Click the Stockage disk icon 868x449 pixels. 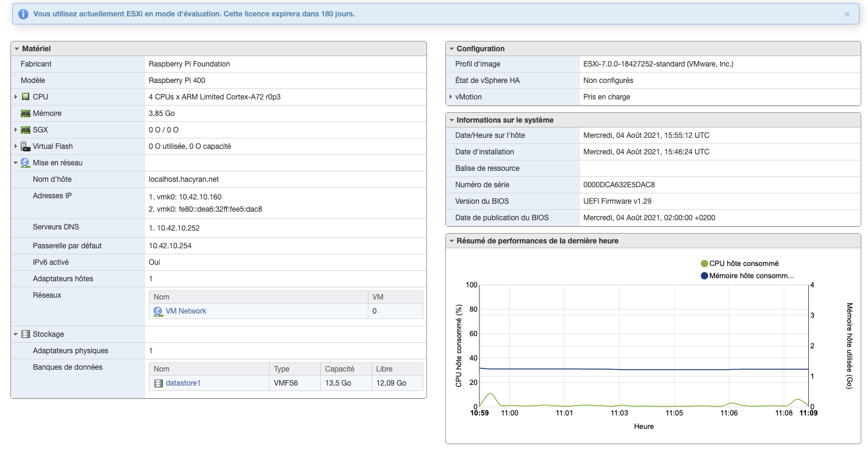click(26, 334)
